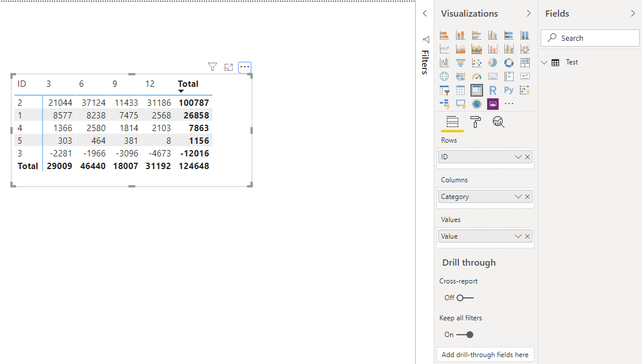Add an ArcGIS Maps visual
Viewport: 642px width, 364px height.
[x=477, y=104]
